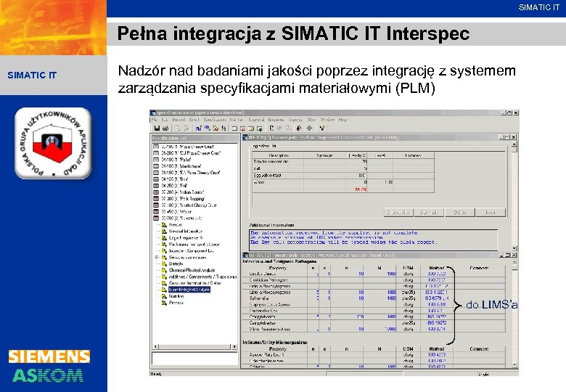Image resolution: width=566 pixels, height=392 pixels.
Task: Click the spec icon next to 'Italian Sauce'
Action: tap(156, 192)
